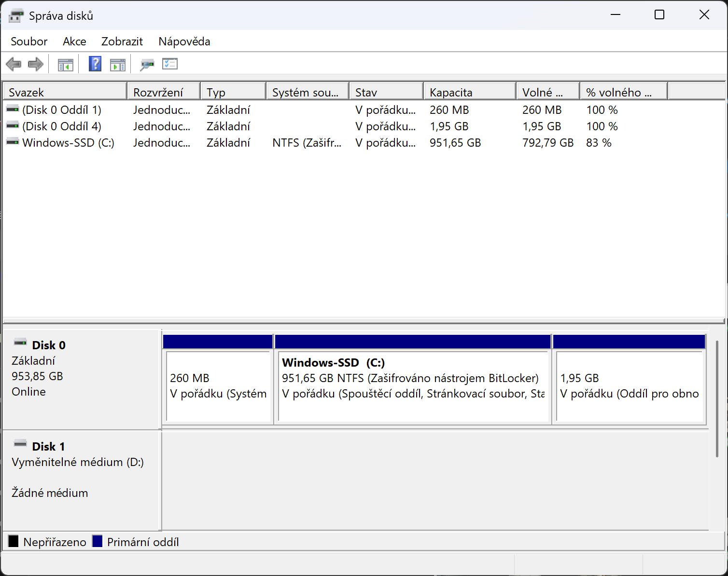Sort volumes by Kapacita column header
Screen dimensions: 728x576
pos(470,92)
